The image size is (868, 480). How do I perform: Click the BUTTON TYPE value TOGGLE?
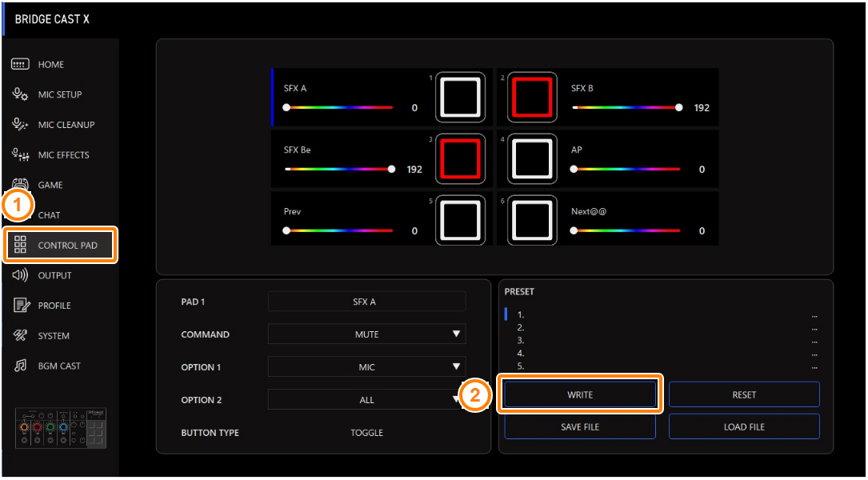point(366,432)
